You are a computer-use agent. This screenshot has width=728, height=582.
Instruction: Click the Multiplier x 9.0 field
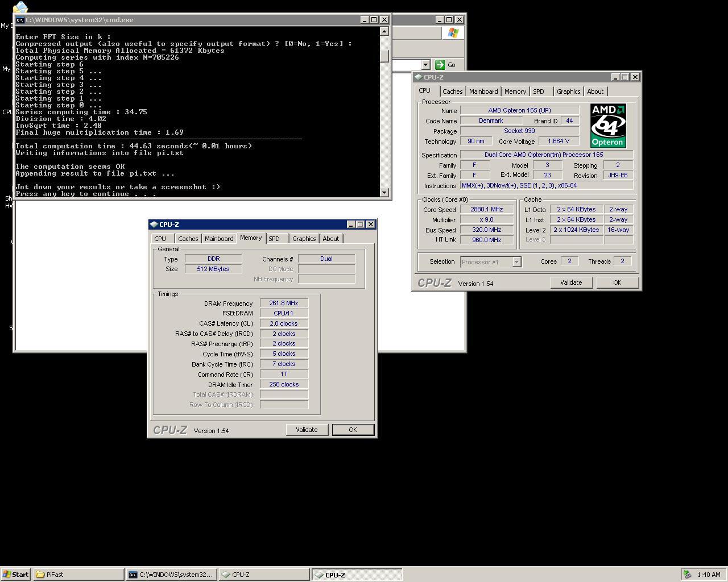[486, 219]
